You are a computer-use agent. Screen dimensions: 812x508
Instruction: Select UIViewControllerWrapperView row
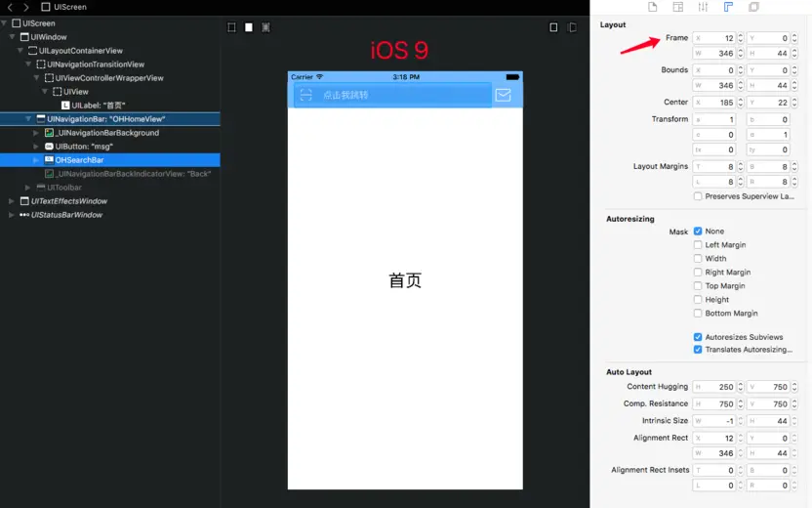click(109, 78)
